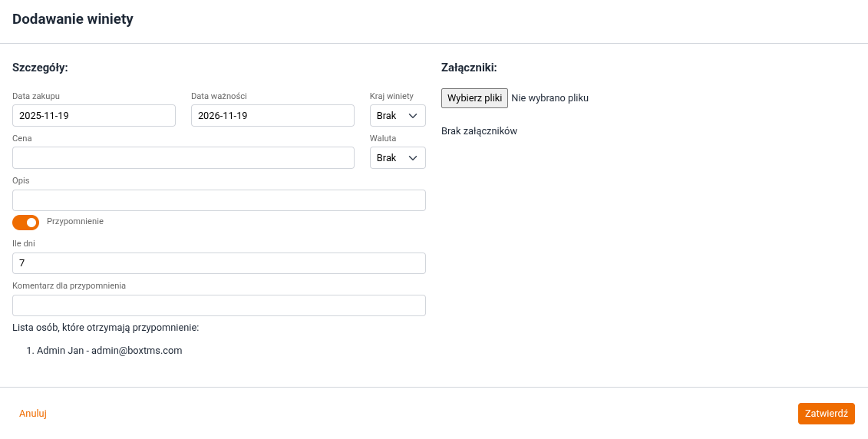The height and width of the screenshot is (439, 868).
Task: Open the Waluta currency dropdown
Action: (x=397, y=157)
